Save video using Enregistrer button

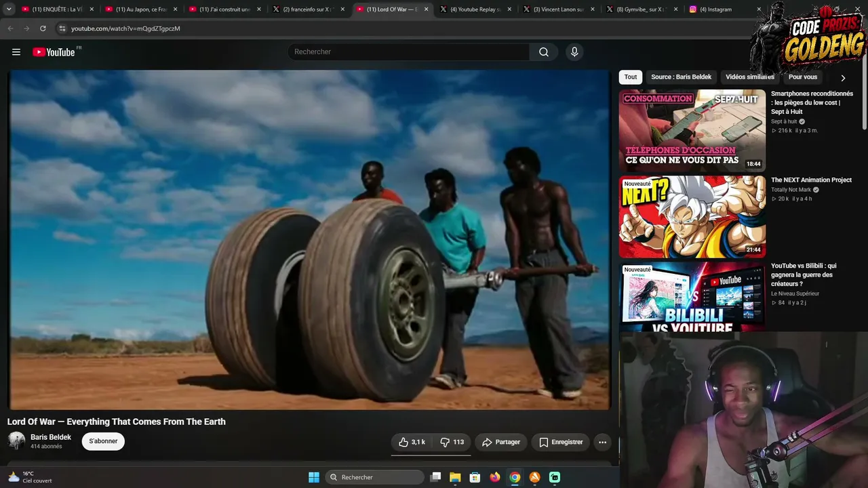(561, 442)
